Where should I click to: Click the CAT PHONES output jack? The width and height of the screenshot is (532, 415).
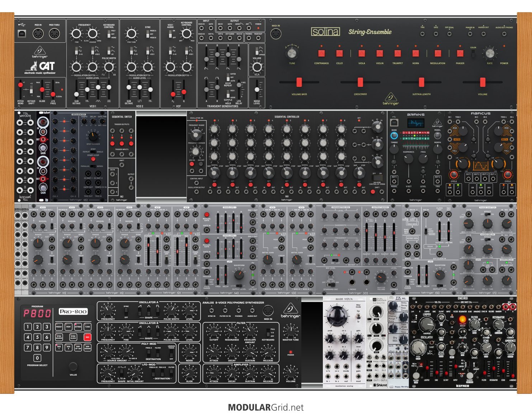click(249, 38)
